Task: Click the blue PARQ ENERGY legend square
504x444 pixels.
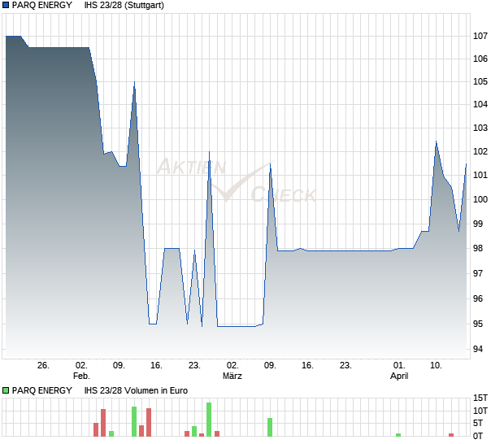Action: (6, 5)
